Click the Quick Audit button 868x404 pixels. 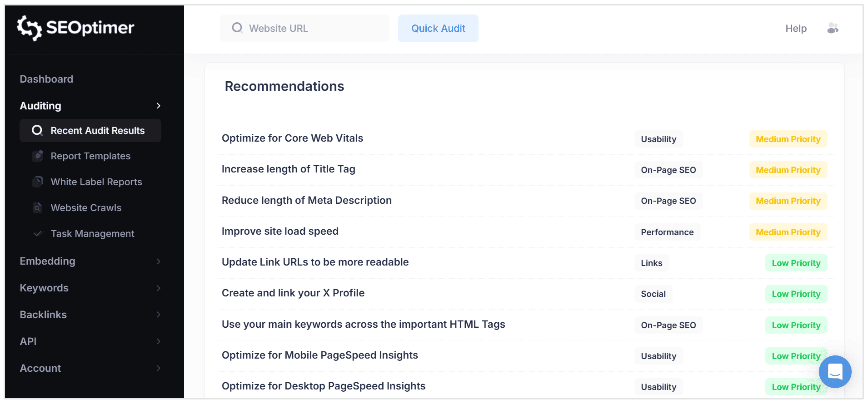pyautogui.click(x=438, y=28)
